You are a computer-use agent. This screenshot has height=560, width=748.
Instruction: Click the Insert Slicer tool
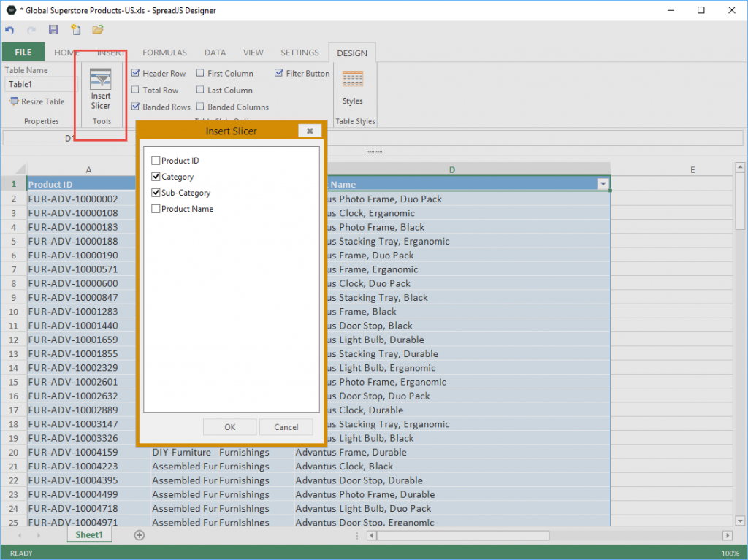click(101, 90)
